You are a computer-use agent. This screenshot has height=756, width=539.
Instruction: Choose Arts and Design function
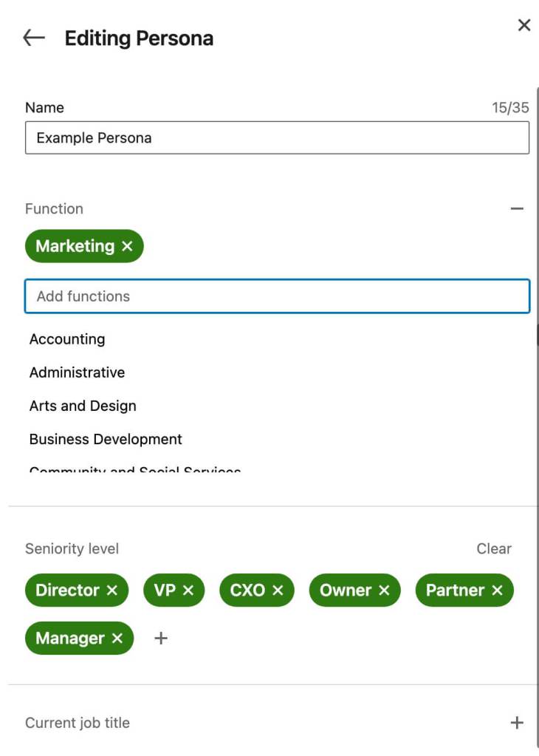(83, 406)
